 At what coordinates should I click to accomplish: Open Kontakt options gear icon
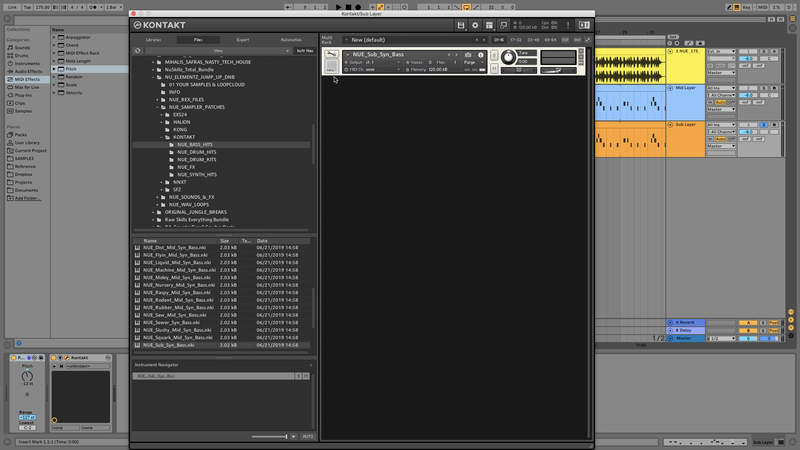coord(475,25)
